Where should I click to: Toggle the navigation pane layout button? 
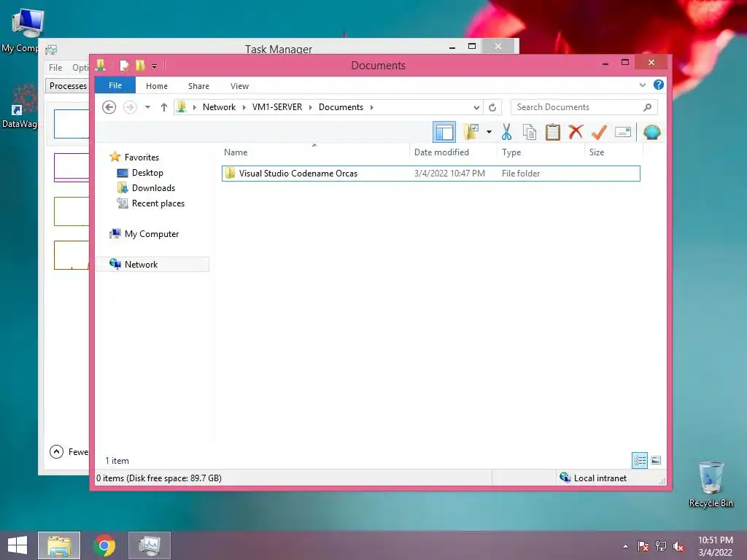pos(444,132)
